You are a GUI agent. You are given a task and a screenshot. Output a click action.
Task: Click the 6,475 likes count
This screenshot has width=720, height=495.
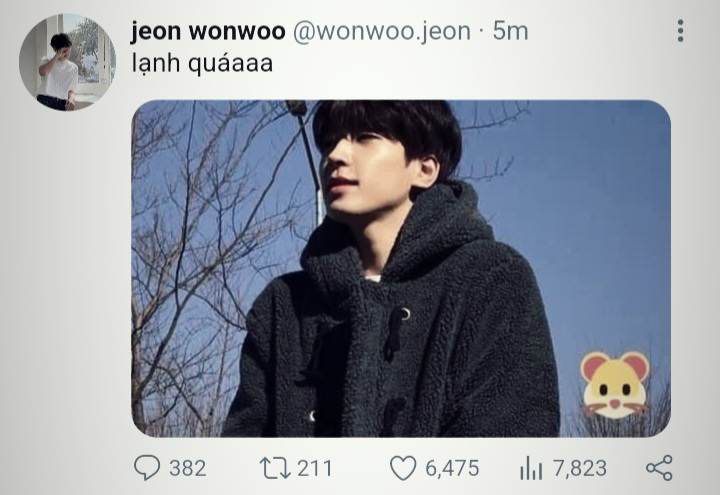[452, 468]
